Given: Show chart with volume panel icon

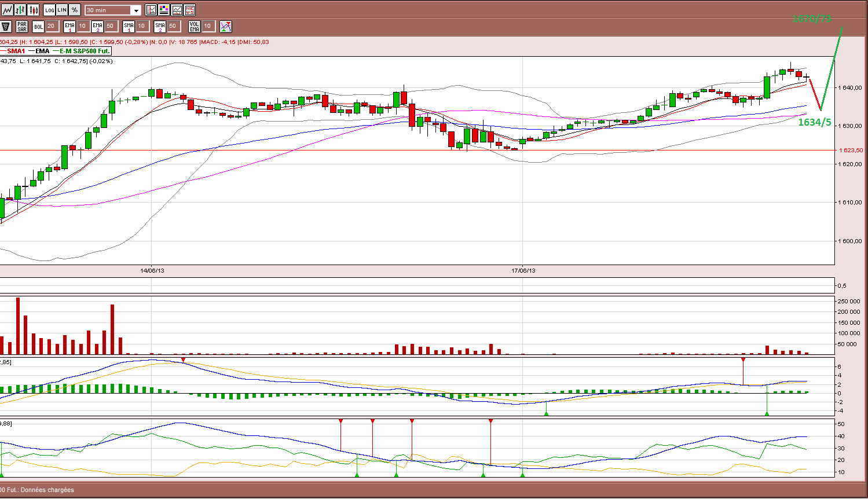Looking at the screenshot, I should [177, 10].
